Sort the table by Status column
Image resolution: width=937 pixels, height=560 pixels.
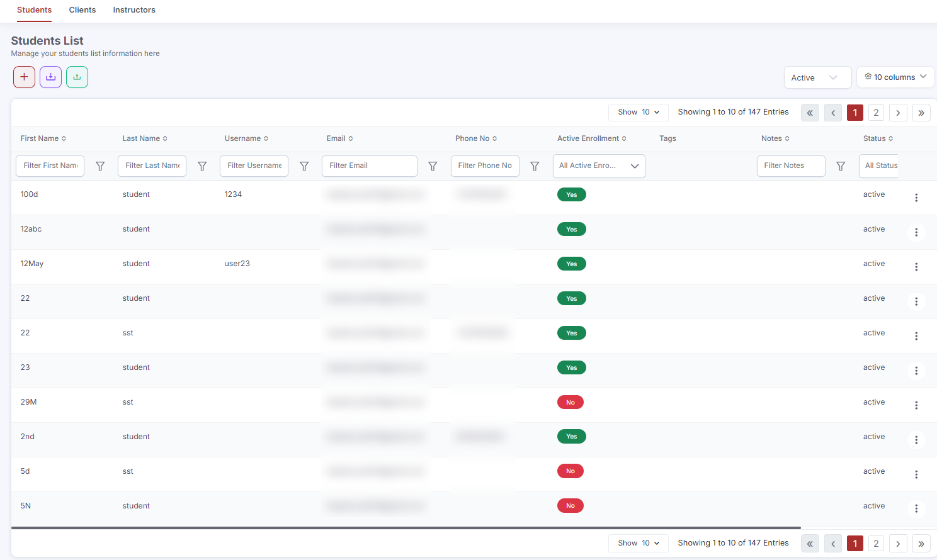[878, 138]
